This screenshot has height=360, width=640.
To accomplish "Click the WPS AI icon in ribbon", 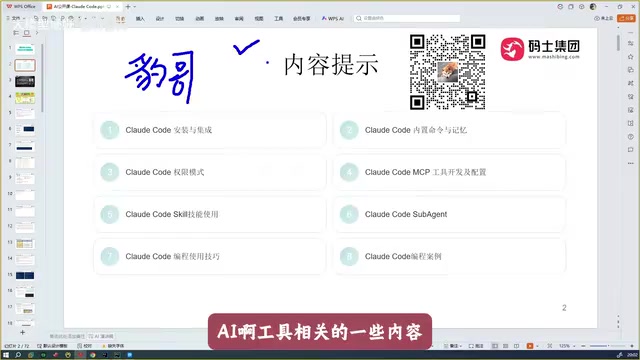I will coord(324,18).
